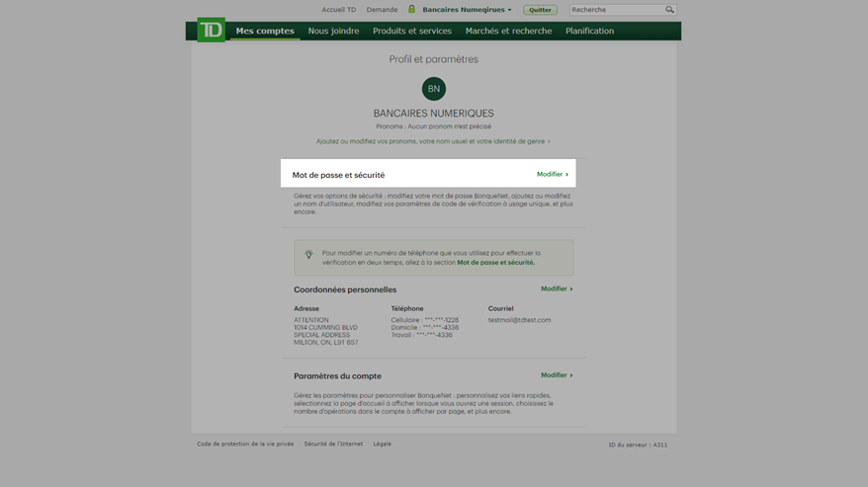This screenshot has height=487, width=868.
Task: Open the Marchés et recherche menu
Action: point(508,31)
